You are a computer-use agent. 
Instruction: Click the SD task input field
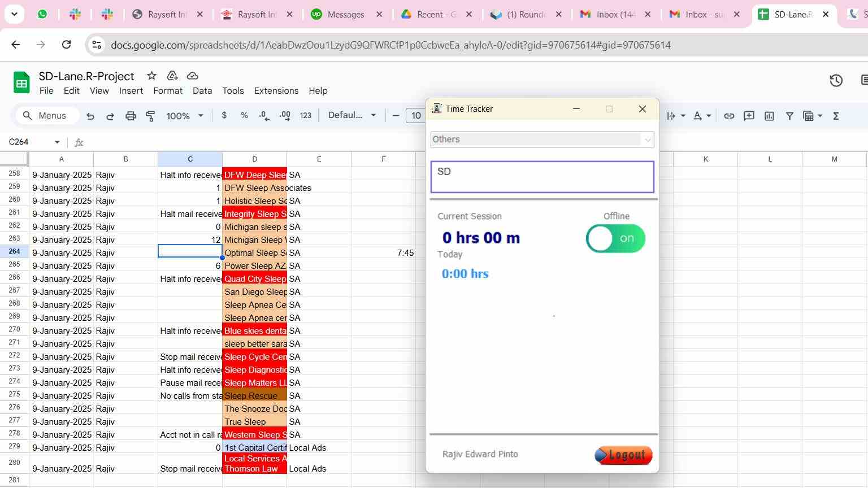542,177
